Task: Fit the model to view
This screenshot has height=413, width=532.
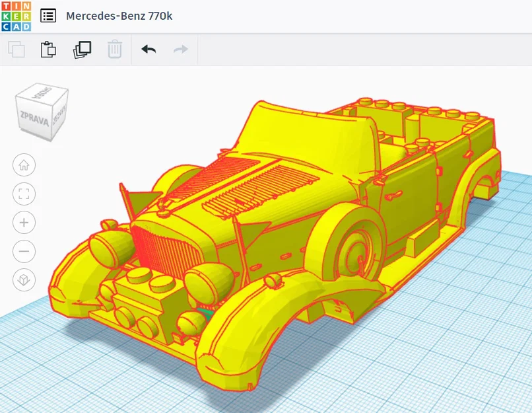Action: [x=24, y=194]
